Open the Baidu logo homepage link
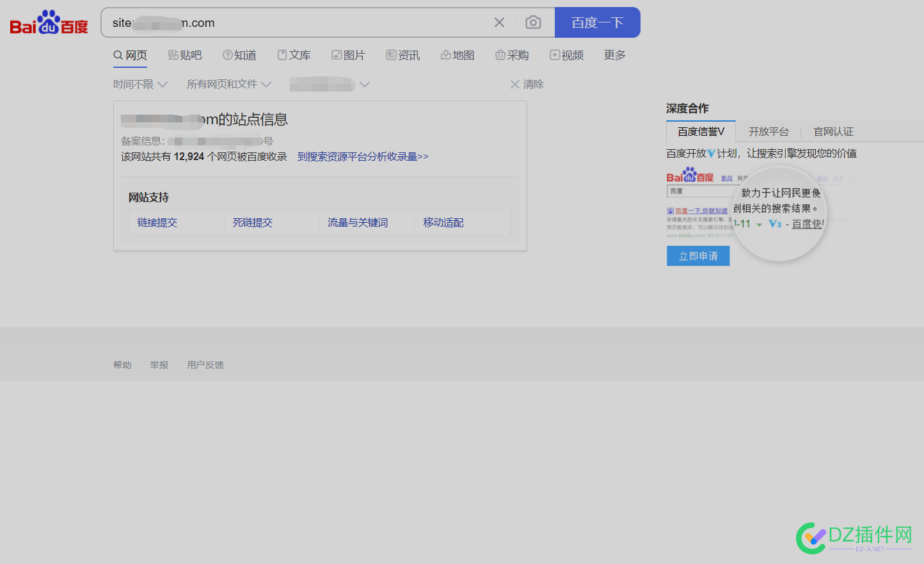 pos(49,22)
